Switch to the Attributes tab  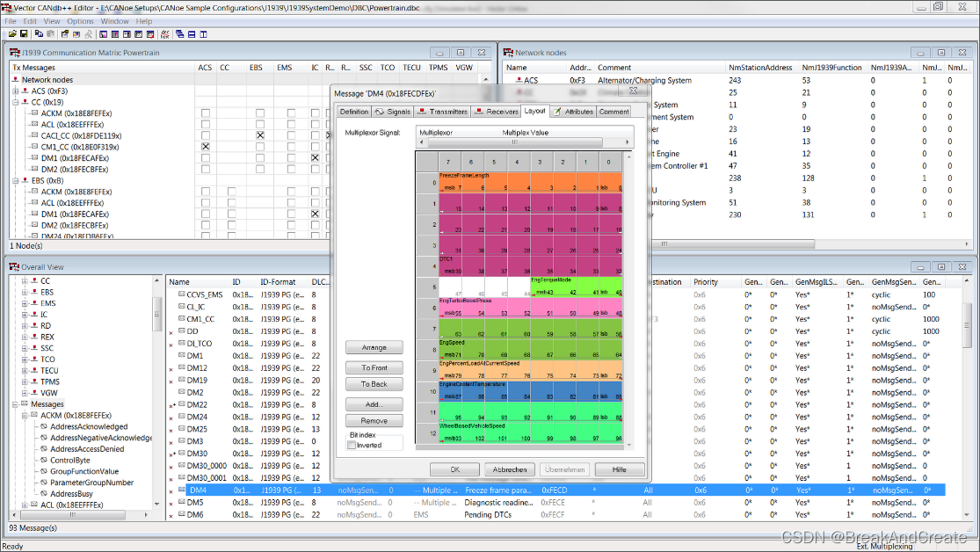click(x=572, y=112)
